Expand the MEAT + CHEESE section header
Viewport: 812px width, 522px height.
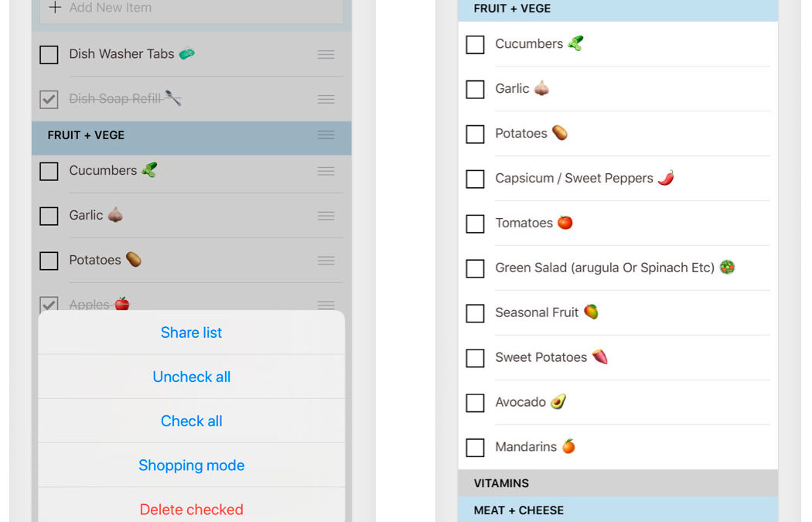coord(618,510)
